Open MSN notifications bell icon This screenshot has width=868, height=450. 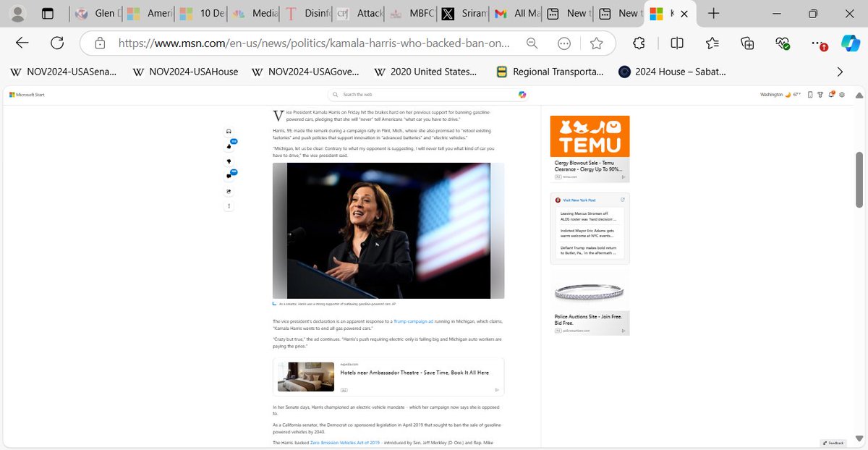coord(830,94)
